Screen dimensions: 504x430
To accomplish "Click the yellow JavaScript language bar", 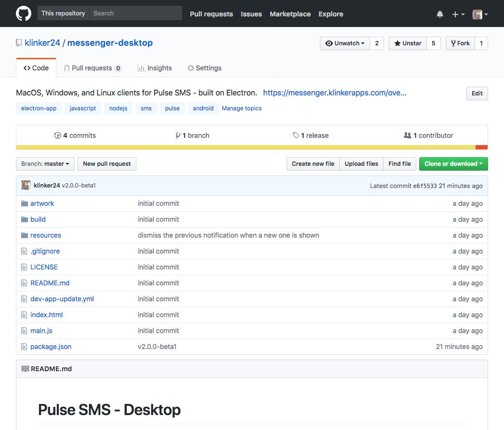I will point(246,148).
